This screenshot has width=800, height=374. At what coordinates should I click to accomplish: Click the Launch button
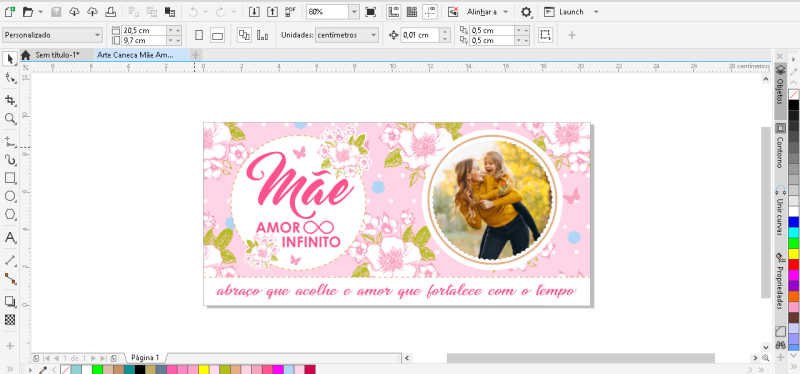click(x=564, y=12)
